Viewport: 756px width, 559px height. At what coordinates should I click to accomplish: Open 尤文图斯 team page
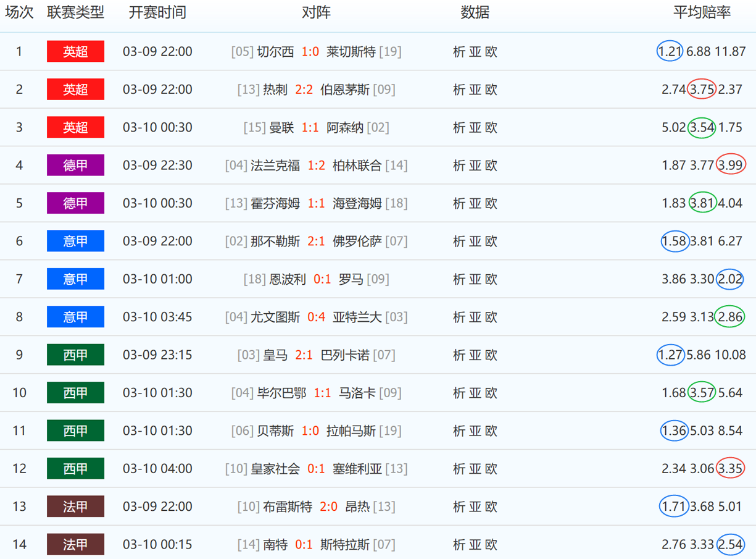click(275, 317)
